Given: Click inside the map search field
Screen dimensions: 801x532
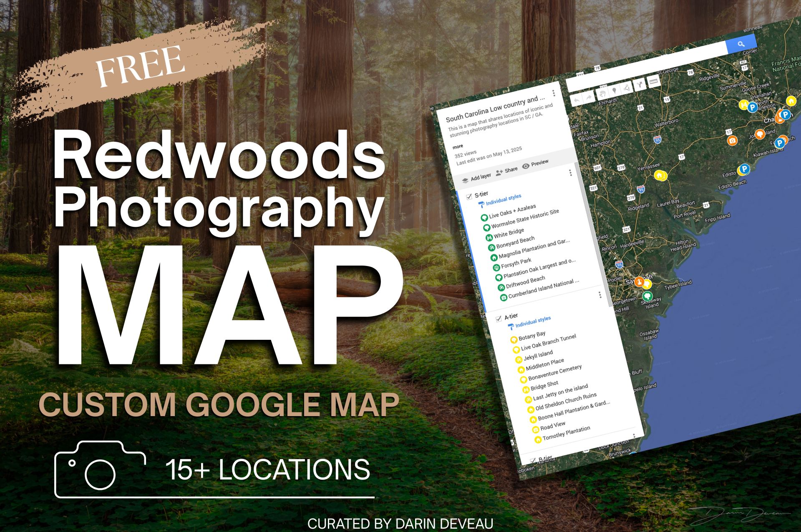Looking at the screenshot, I should (x=647, y=67).
